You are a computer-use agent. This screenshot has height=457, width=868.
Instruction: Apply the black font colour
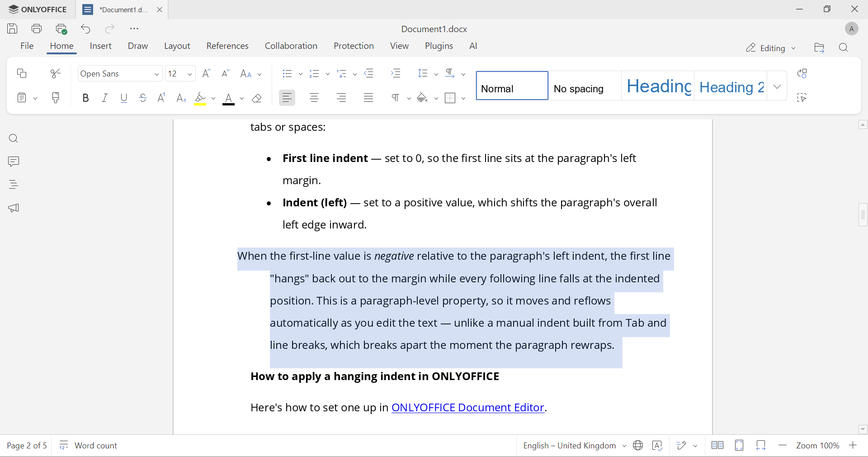(229, 98)
